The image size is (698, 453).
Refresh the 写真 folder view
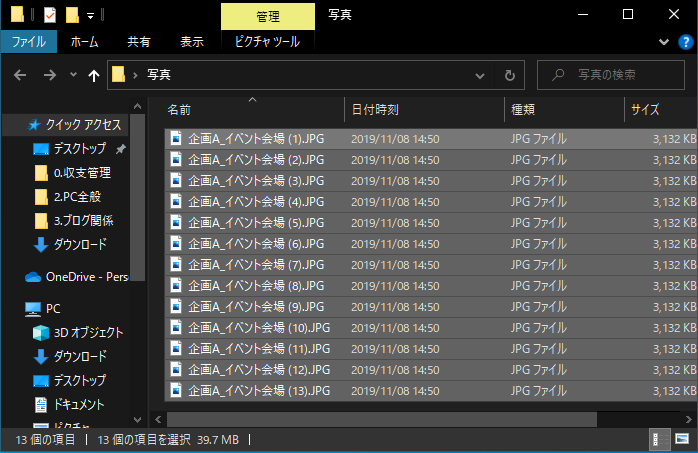pyautogui.click(x=510, y=75)
